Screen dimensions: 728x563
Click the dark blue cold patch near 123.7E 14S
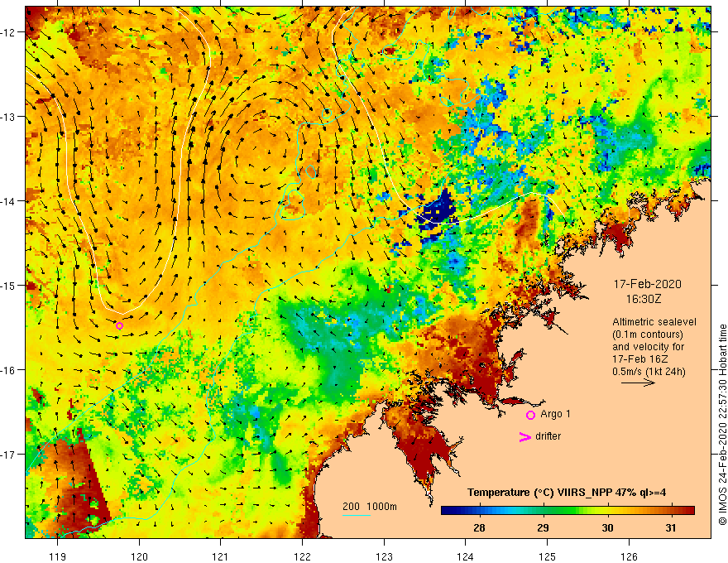pyautogui.click(x=437, y=211)
